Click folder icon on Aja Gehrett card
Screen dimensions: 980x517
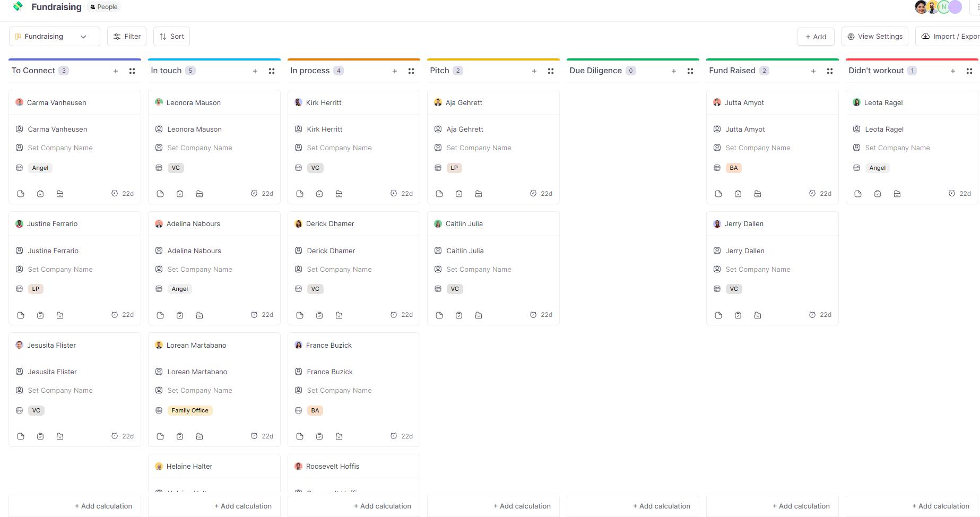[479, 194]
